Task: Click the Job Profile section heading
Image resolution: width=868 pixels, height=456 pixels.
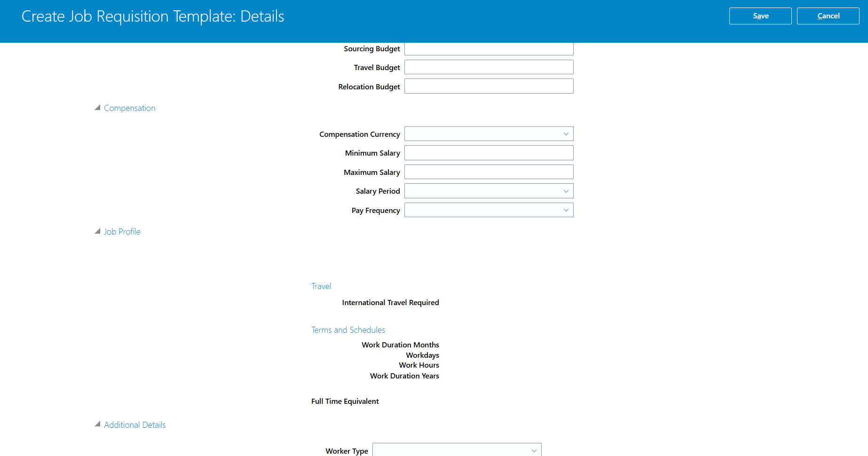Action: coord(122,232)
